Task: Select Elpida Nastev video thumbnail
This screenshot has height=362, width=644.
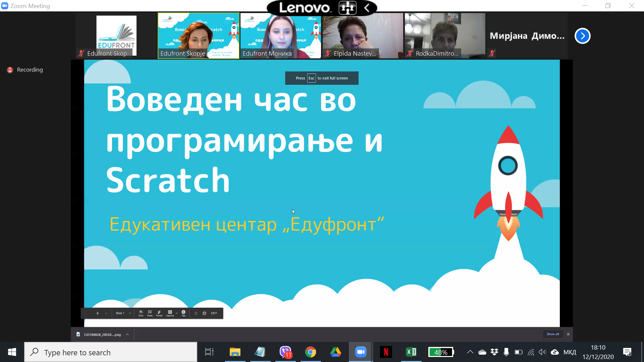Action: (363, 36)
